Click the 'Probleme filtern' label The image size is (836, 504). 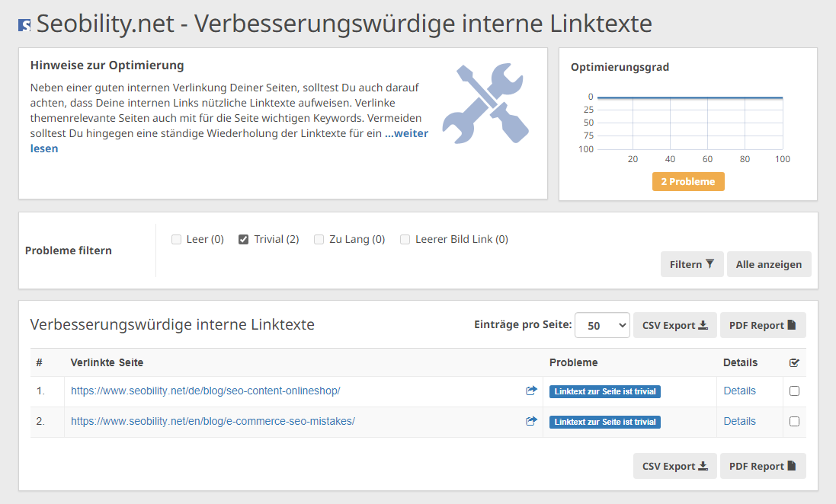tap(69, 250)
